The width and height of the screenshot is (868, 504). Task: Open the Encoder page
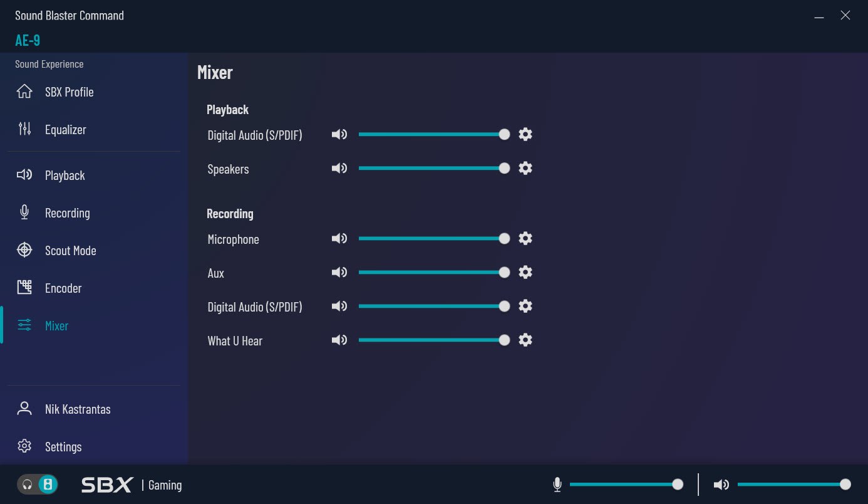(x=63, y=288)
